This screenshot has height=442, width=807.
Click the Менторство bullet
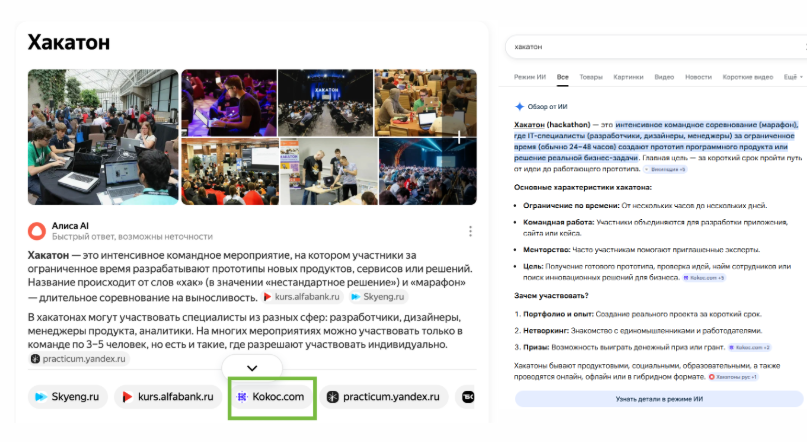(641, 250)
